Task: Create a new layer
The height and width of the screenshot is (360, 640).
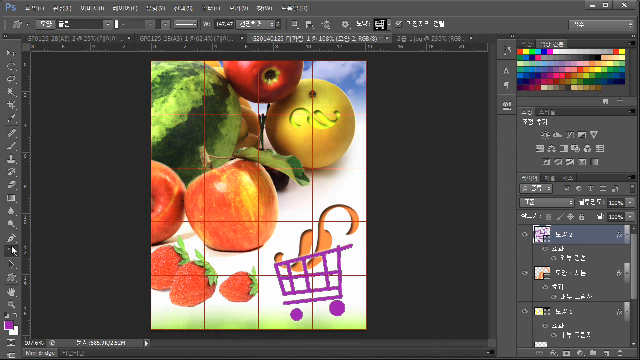Action: (x=606, y=353)
